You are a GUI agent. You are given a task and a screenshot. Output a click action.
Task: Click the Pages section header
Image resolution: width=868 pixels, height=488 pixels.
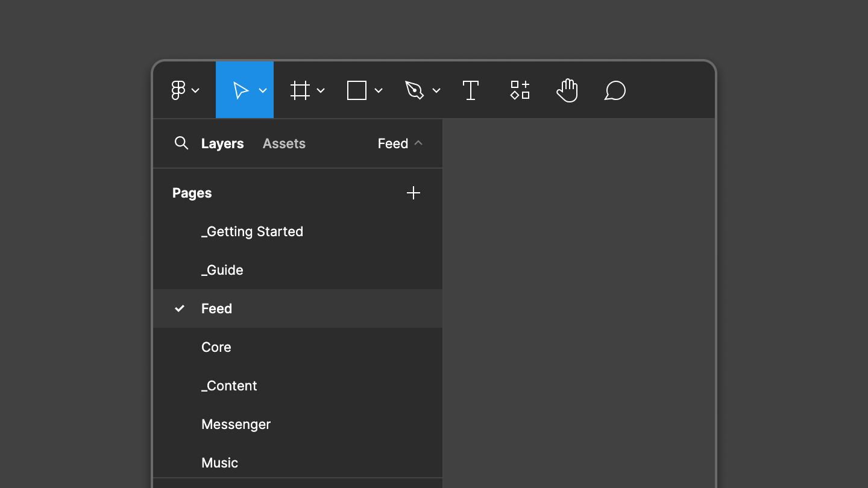(x=192, y=193)
